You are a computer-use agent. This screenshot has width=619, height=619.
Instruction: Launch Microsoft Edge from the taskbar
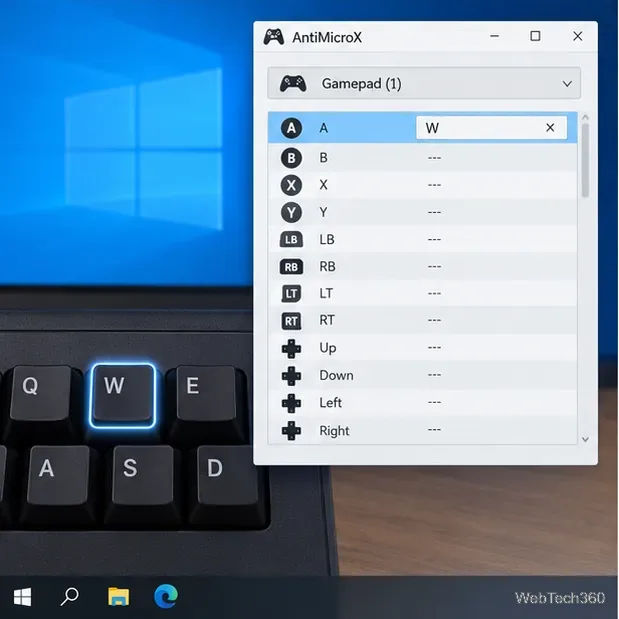(166, 596)
